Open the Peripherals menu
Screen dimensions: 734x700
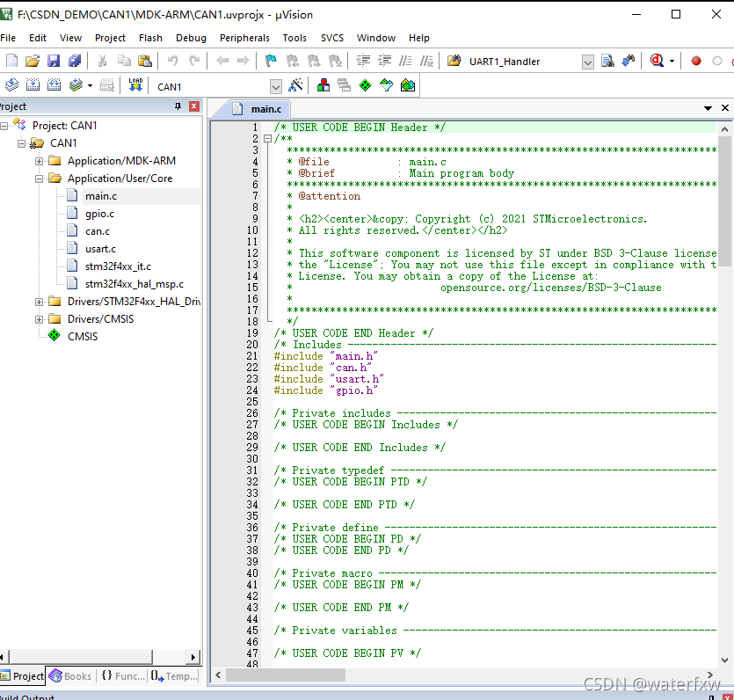[245, 38]
